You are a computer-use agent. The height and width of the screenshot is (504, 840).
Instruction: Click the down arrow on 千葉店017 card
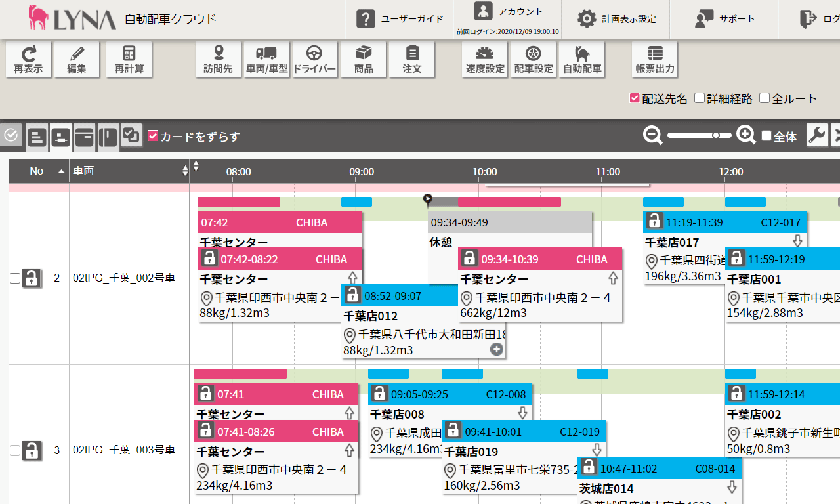(x=798, y=240)
